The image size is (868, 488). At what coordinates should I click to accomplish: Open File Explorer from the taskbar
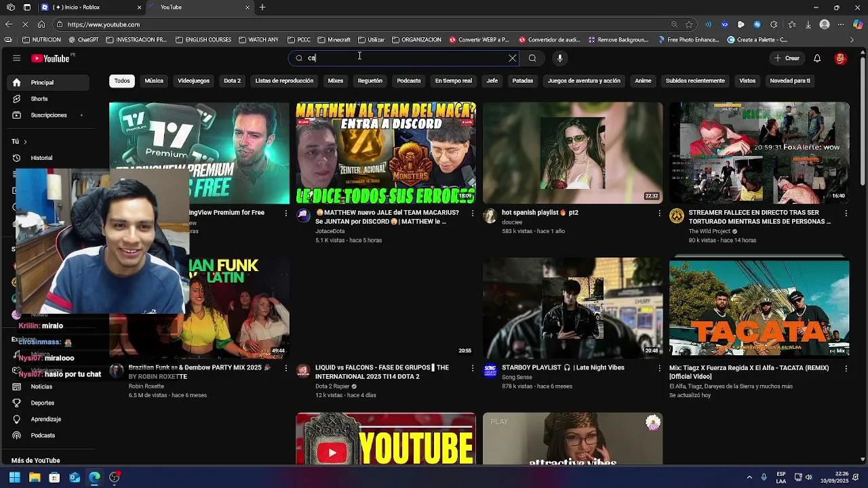35,477
